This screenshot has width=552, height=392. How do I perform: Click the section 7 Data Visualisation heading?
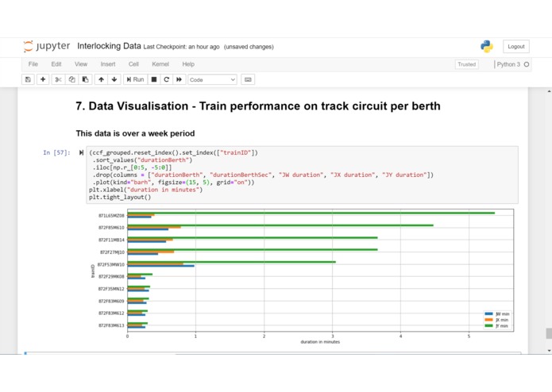tap(258, 106)
